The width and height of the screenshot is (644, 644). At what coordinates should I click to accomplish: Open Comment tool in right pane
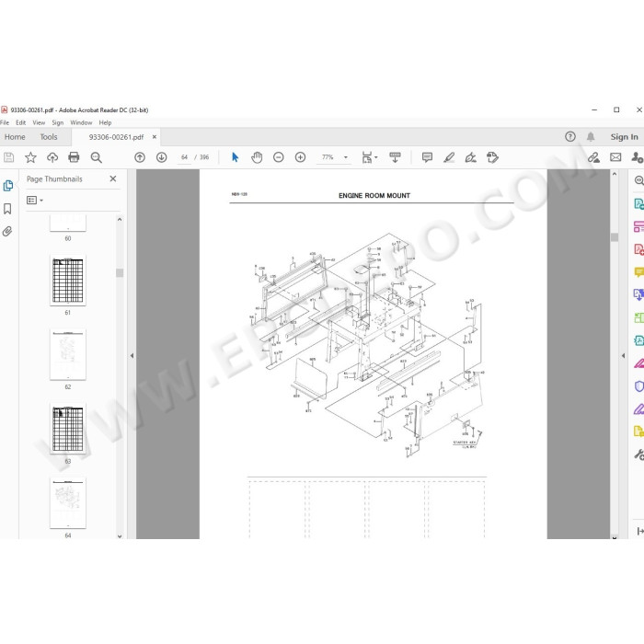coord(638,272)
